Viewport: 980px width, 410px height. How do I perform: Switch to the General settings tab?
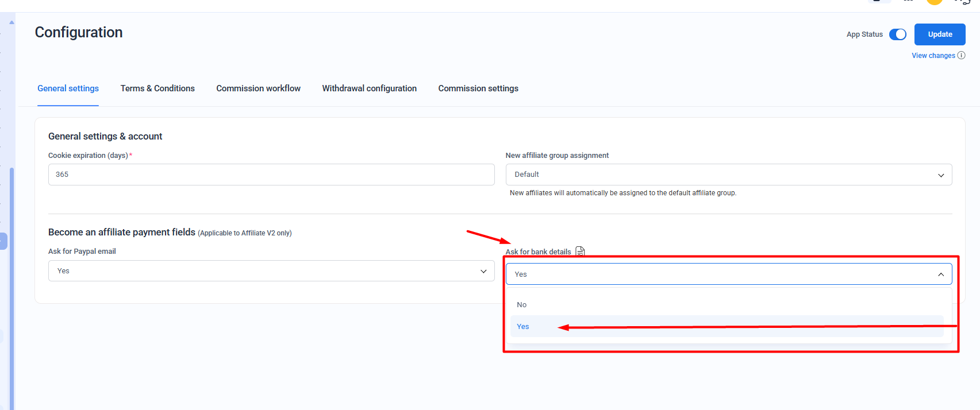[x=68, y=88]
